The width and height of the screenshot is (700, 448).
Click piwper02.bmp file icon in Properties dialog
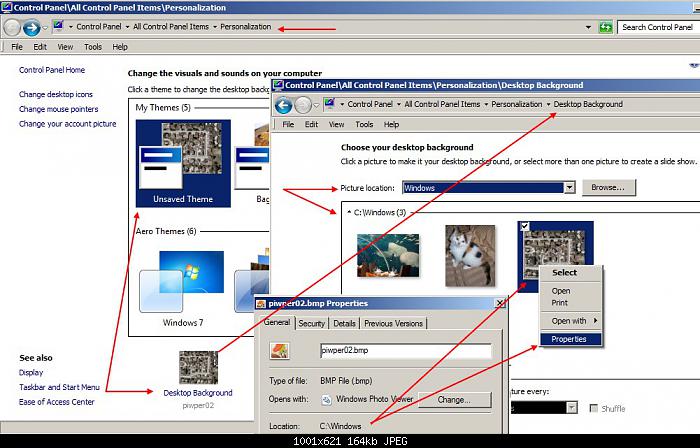point(279,351)
